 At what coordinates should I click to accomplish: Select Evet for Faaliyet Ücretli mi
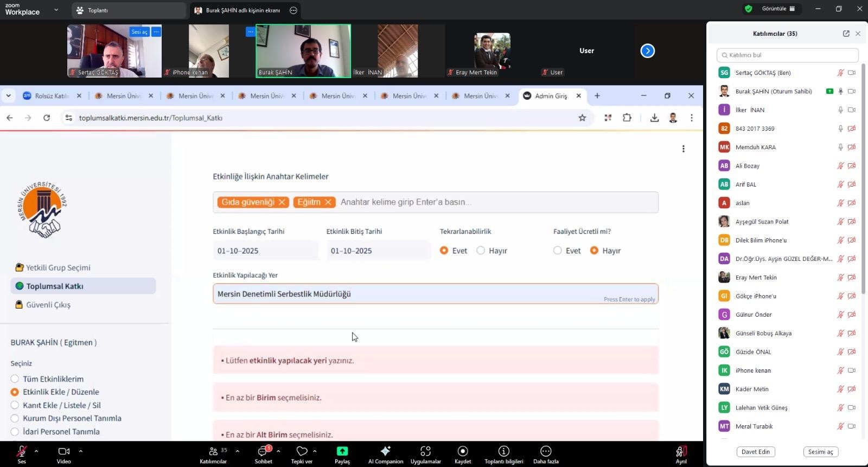click(558, 251)
